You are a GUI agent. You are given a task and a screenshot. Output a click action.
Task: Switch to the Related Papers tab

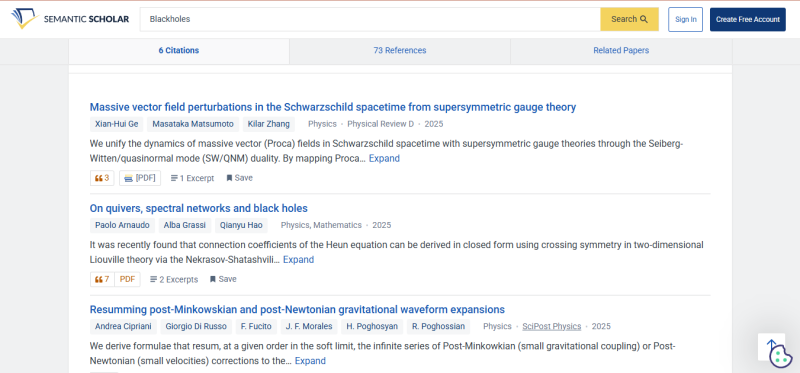[621, 51]
